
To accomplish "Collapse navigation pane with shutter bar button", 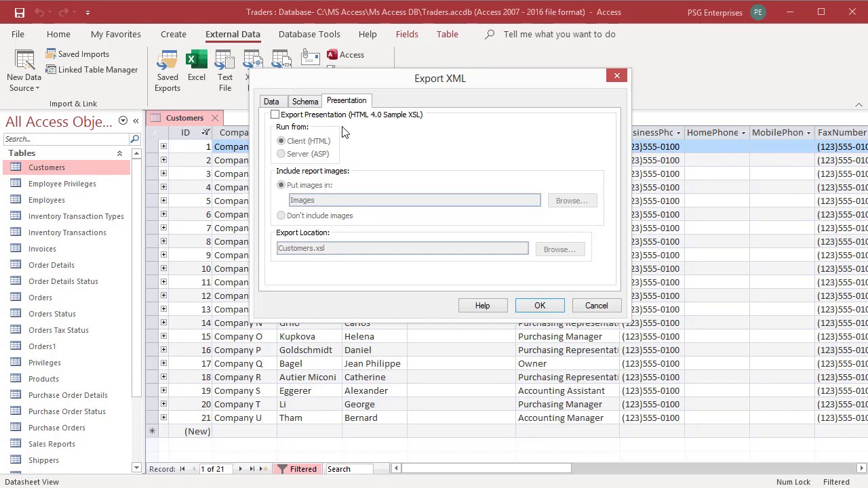I will [x=136, y=121].
